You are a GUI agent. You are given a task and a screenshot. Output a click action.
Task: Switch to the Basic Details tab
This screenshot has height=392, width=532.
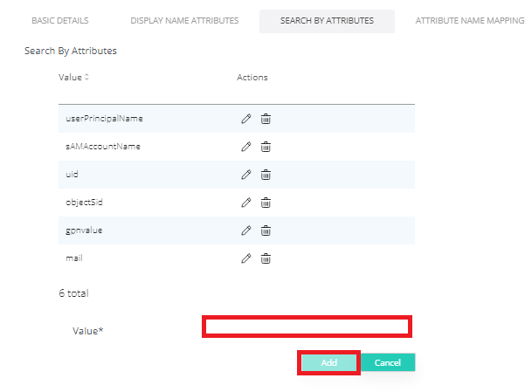click(x=60, y=21)
